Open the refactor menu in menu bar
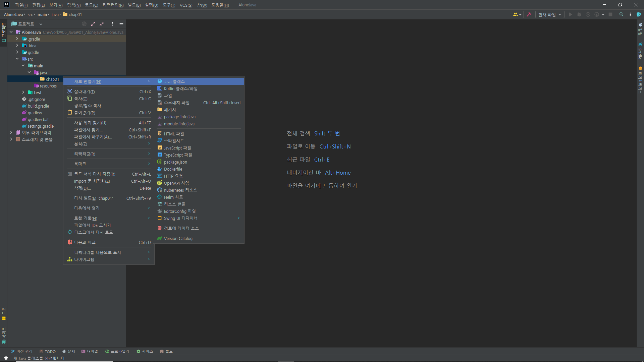Screen dimensions: 644x362 point(113,5)
